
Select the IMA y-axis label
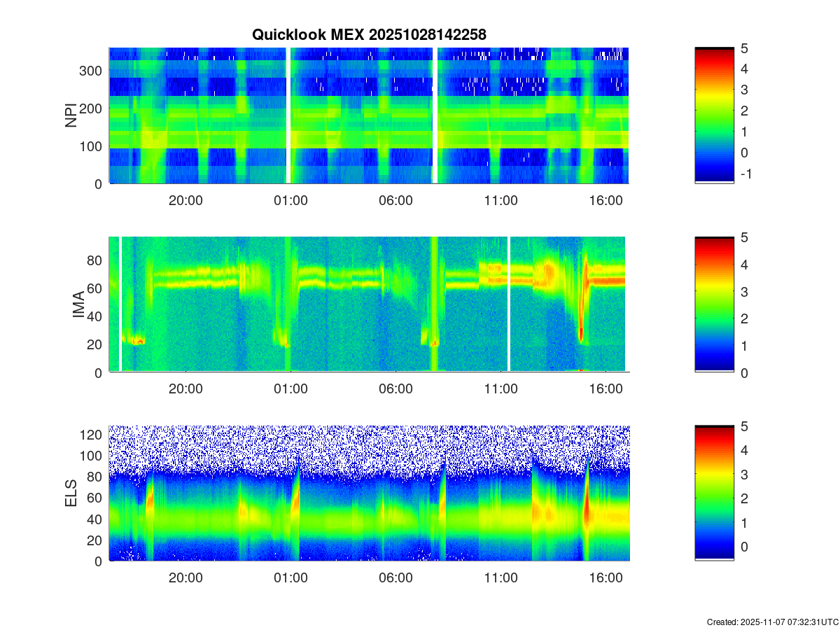(x=78, y=305)
